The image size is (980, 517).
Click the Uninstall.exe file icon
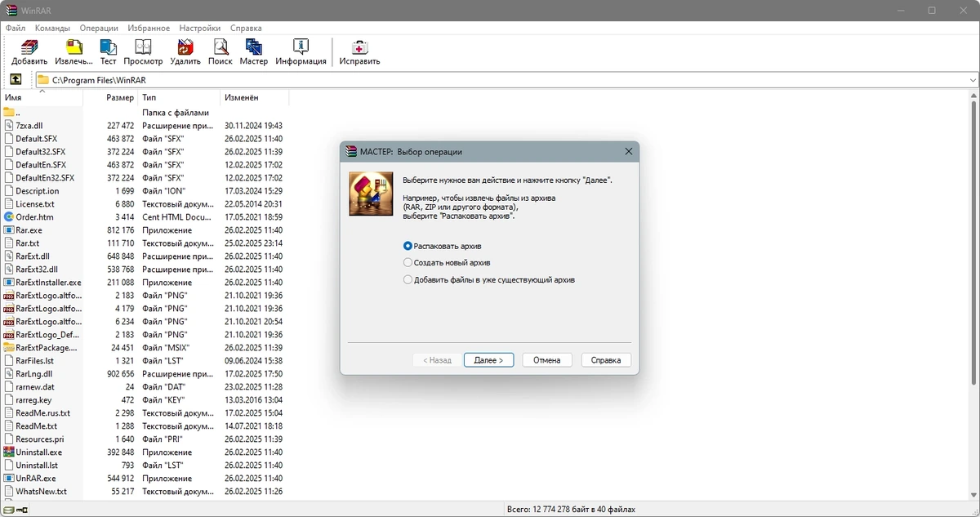point(9,452)
